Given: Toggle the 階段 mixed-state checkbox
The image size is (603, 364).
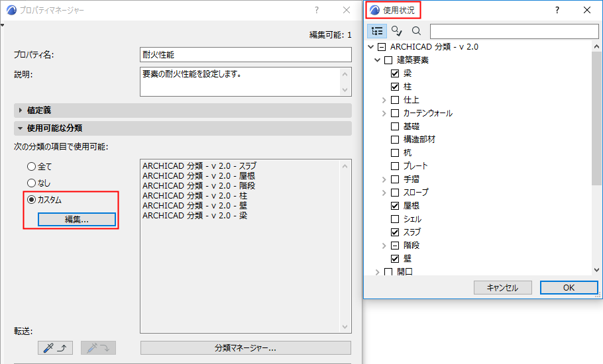Looking at the screenshot, I should 395,246.
